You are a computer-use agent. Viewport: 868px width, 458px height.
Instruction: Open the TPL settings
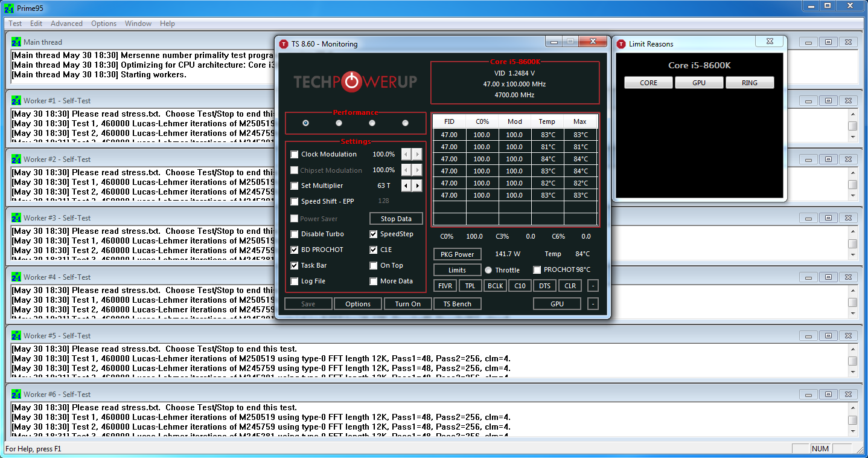point(470,286)
